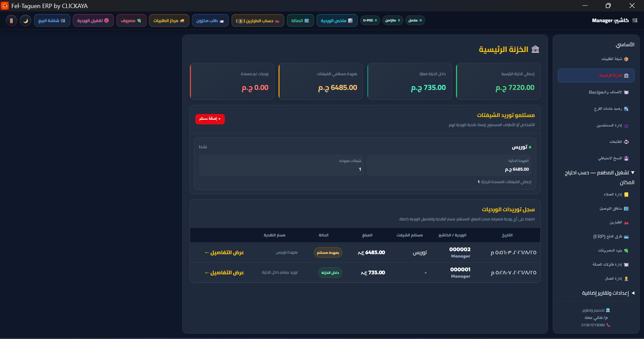
Task: Click الأساسي sidebar section heading
Action: coord(625,45)
